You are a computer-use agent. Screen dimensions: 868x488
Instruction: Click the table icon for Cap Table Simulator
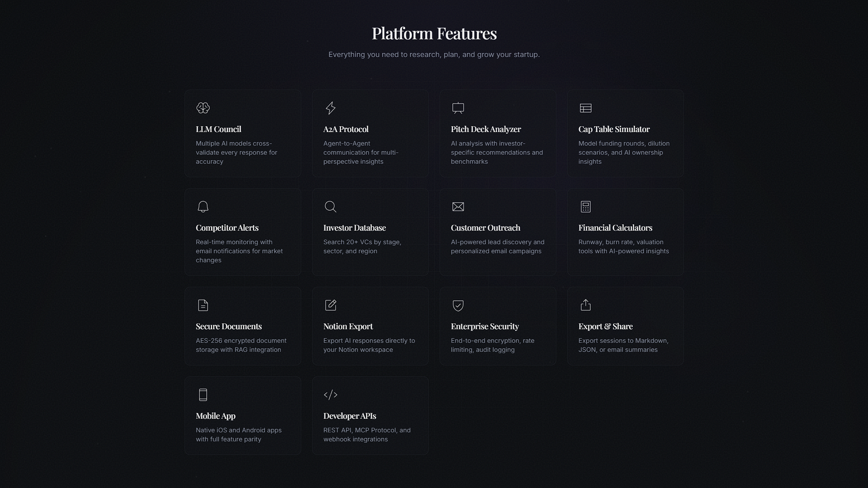[x=586, y=108]
